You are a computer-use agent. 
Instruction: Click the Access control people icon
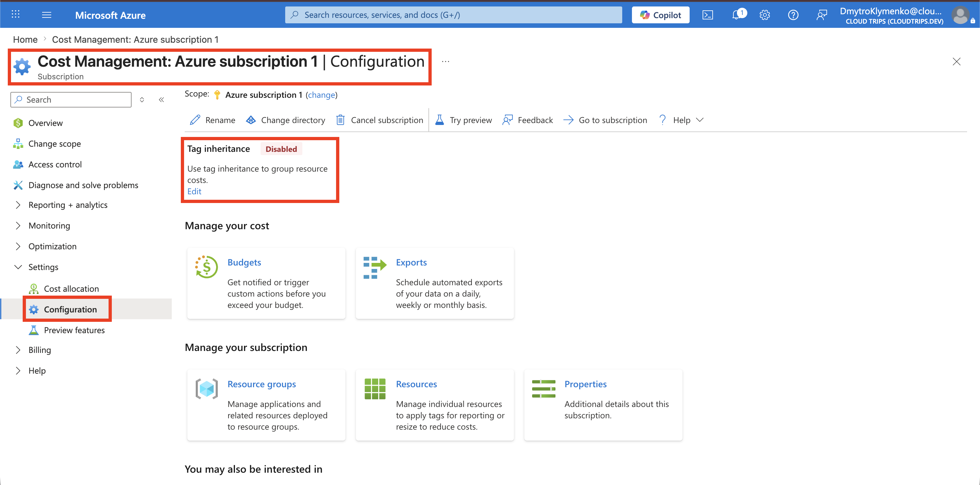tap(18, 164)
